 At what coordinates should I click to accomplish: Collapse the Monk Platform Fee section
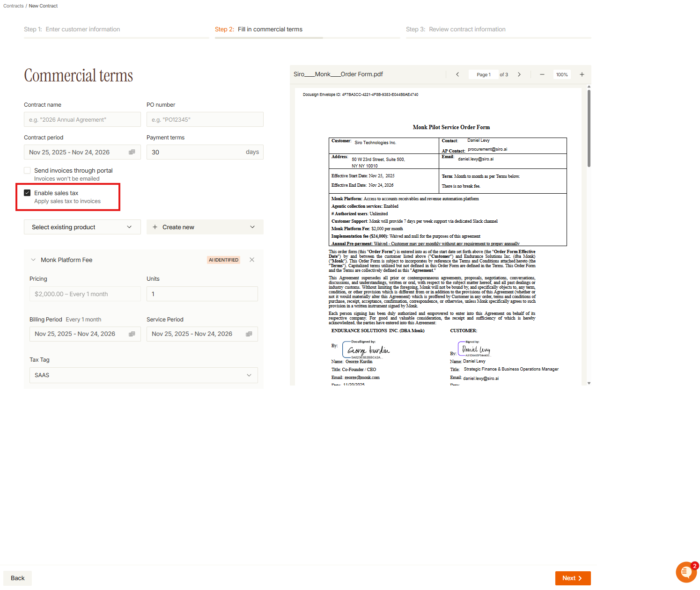tap(33, 260)
